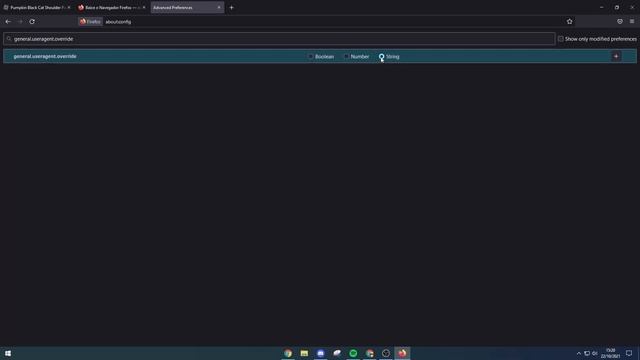Close the Advanced Preferences tab
Image resolution: width=640 pixels, height=360 pixels.
tap(219, 7)
